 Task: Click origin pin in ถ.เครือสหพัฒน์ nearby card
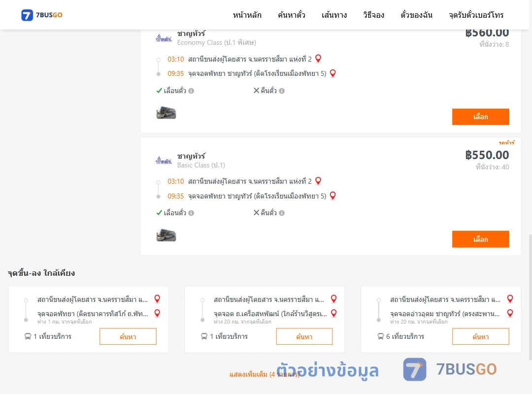click(x=334, y=299)
